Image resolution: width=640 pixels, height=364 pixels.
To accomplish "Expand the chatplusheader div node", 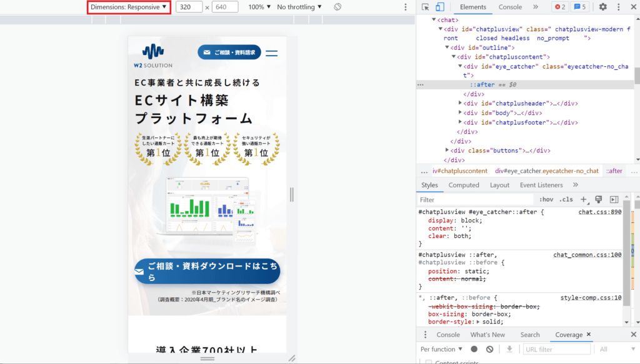I will (x=461, y=103).
